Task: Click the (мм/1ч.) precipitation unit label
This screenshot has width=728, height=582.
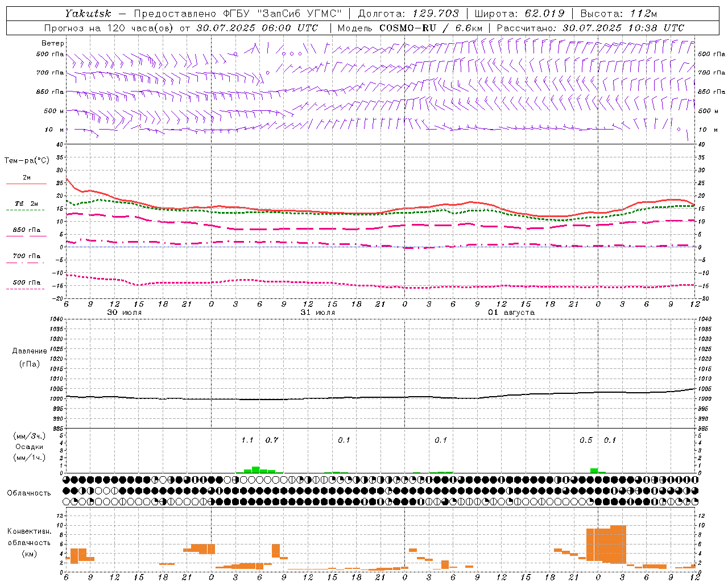Action: (30, 458)
